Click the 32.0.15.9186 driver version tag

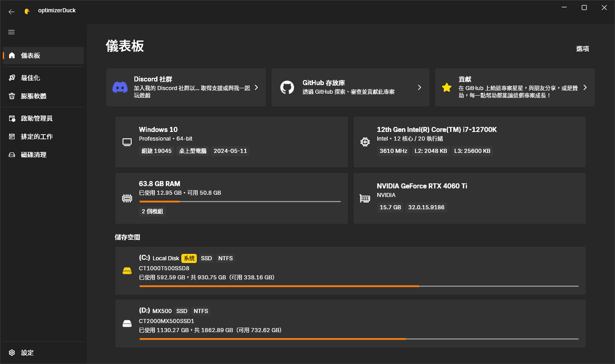pyautogui.click(x=427, y=207)
